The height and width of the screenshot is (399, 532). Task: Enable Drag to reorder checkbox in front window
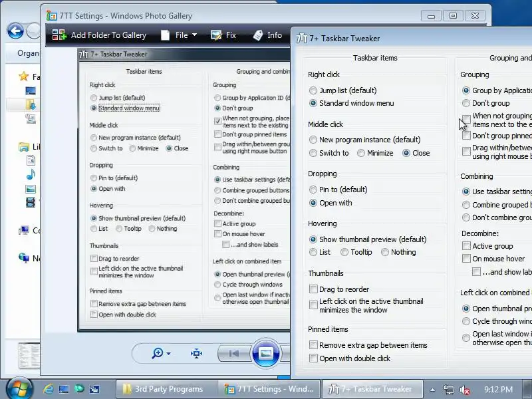coord(313,289)
